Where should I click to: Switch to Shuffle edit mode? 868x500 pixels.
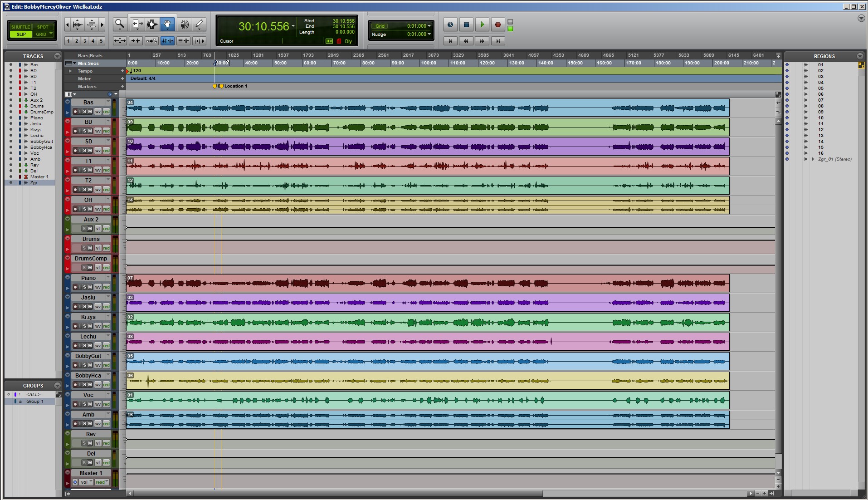(x=20, y=27)
